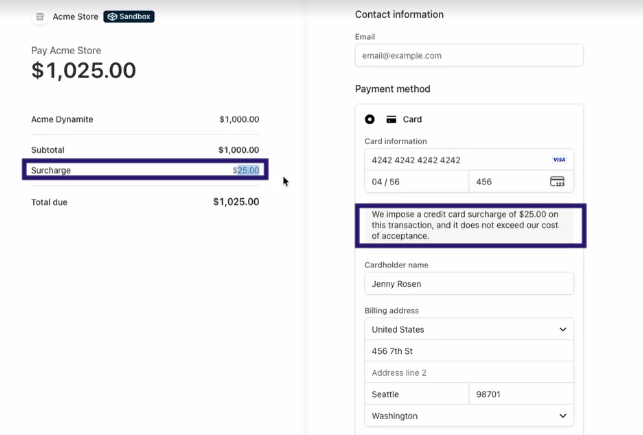643x435 pixels.
Task: Click the Acme Store name link
Action: (75, 17)
